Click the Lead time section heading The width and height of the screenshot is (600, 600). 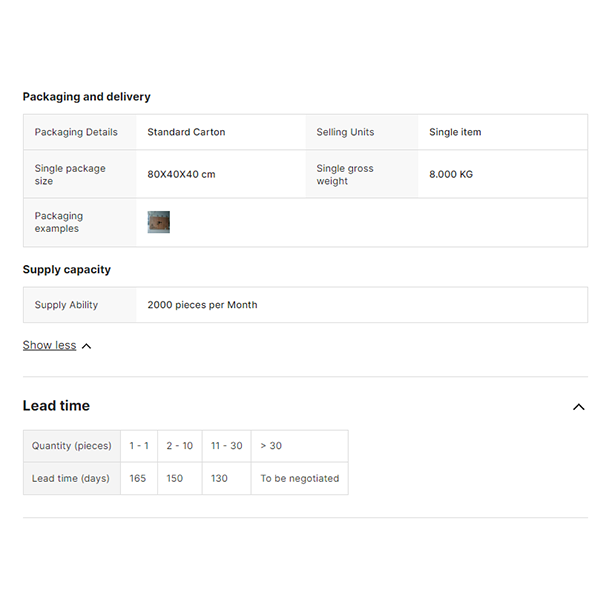click(x=56, y=406)
